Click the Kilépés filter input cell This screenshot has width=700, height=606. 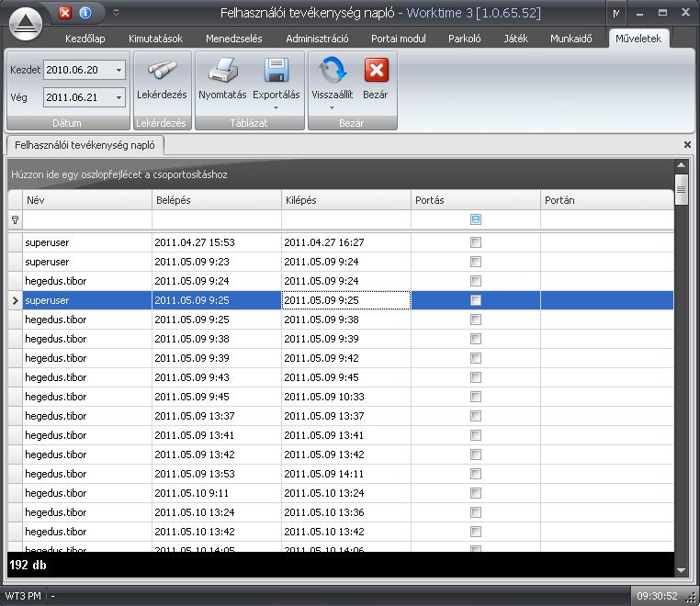point(346,219)
